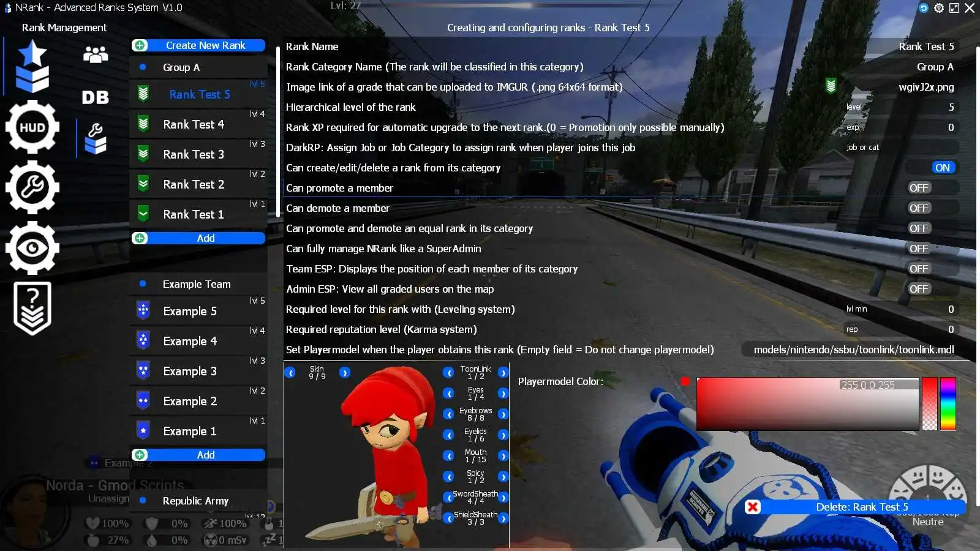The height and width of the screenshot is (551, 980).
Task: Click the Create New Rank button
Action: (x=198, y=45)
